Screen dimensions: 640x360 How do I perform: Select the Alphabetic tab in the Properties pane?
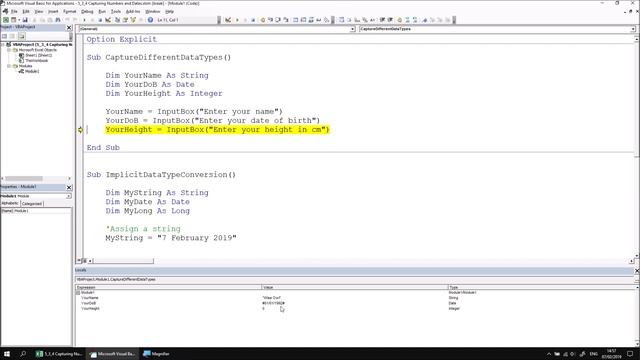pos(10,203)
